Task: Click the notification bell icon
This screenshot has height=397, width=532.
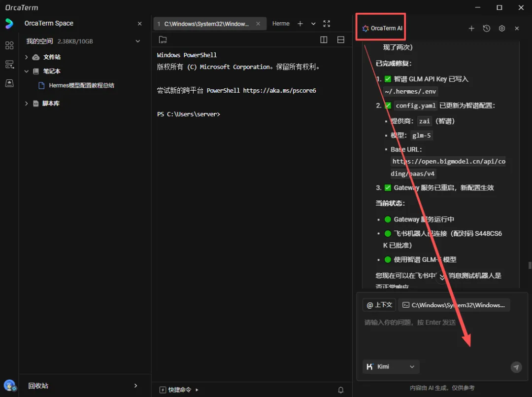Action: tap(341, 390)
